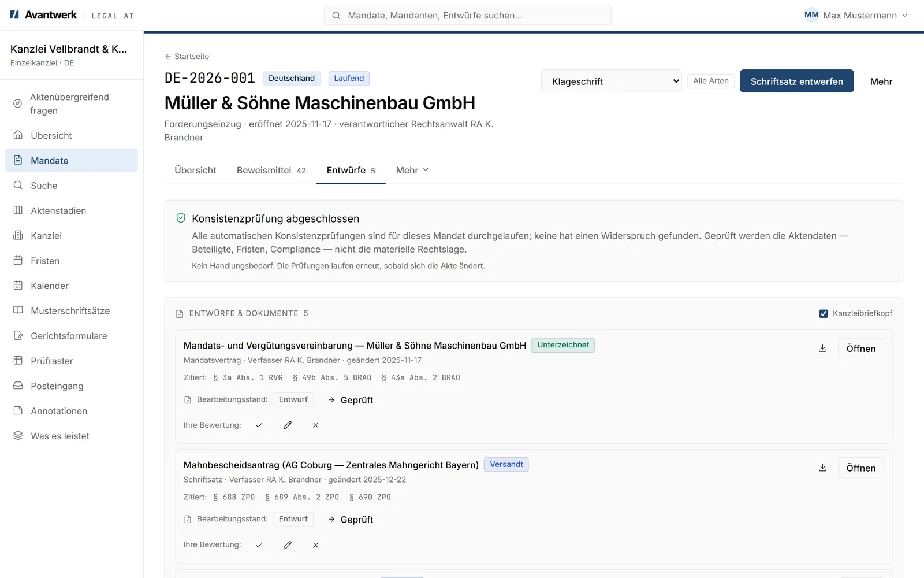
Task: Toggle the Kanzleibriefkopf checkbox
Action: [824, 313]
